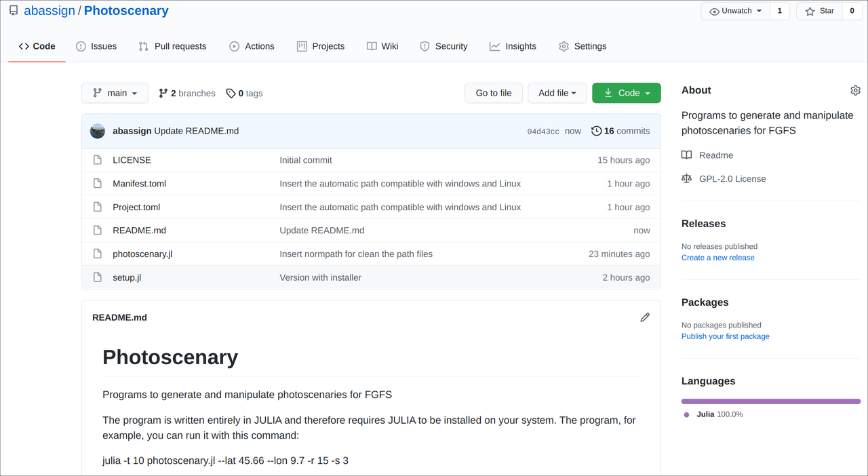Screen dimensions: 868x476
Task: Click the download icon in green Code button
Action: pos(608,93)
